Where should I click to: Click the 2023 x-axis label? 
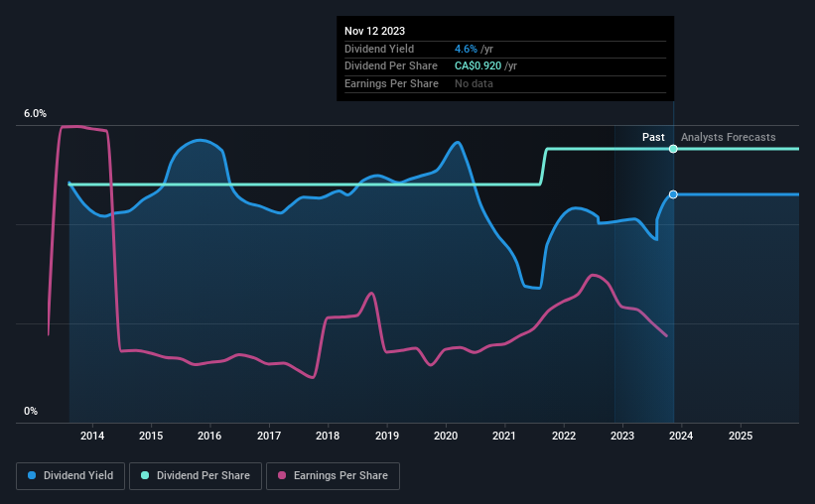point(622,436)
